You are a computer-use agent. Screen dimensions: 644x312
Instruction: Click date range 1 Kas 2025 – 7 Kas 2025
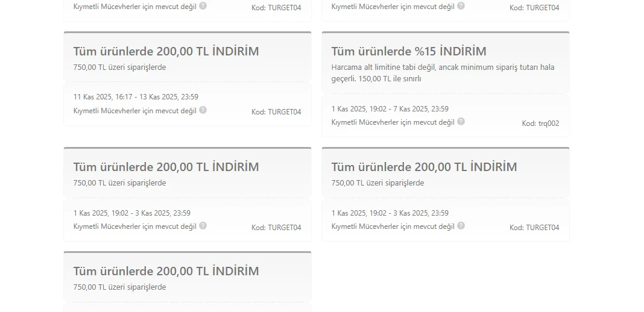point(390,109)
